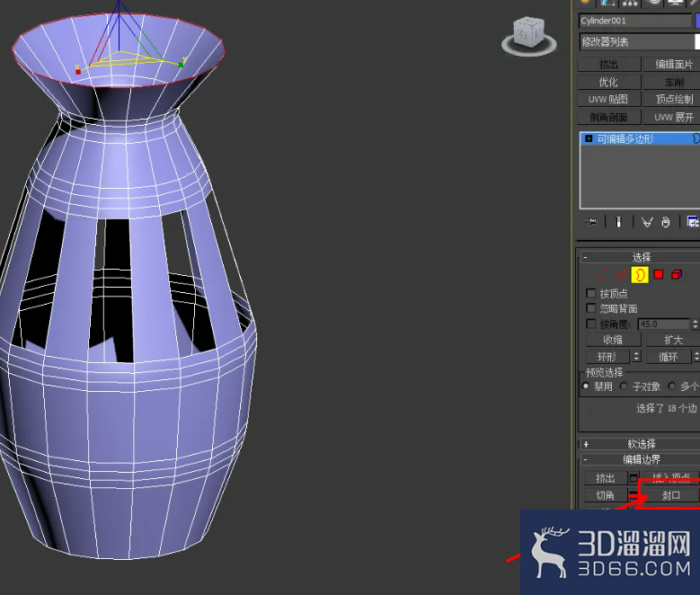
Task: Click remove modifier from stack icon
Action: (666, 222)
